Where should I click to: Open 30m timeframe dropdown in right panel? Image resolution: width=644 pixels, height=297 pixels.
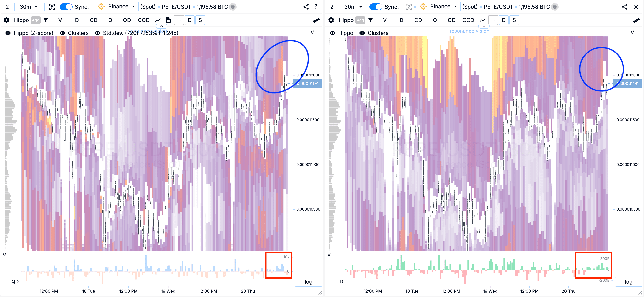pos(353,7)
